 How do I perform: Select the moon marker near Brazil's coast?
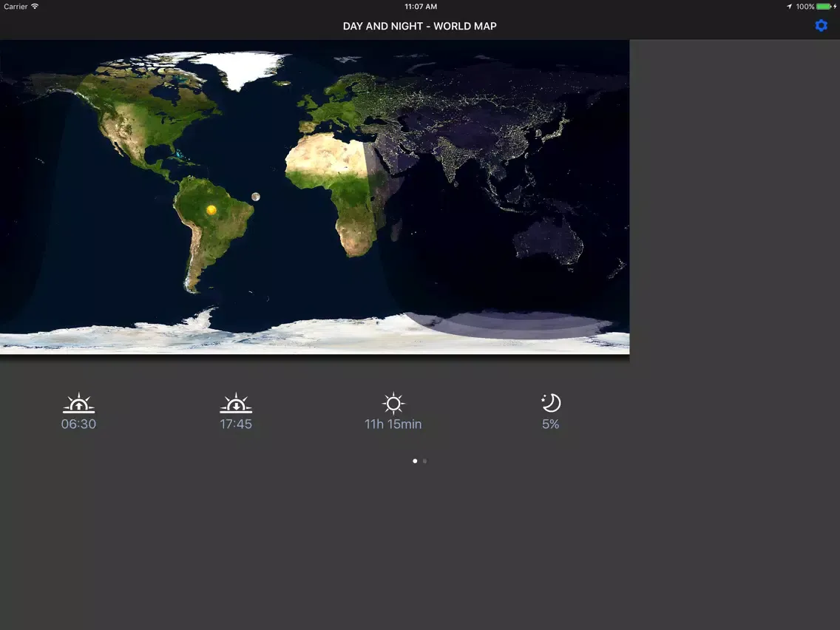tap(256, 197)
